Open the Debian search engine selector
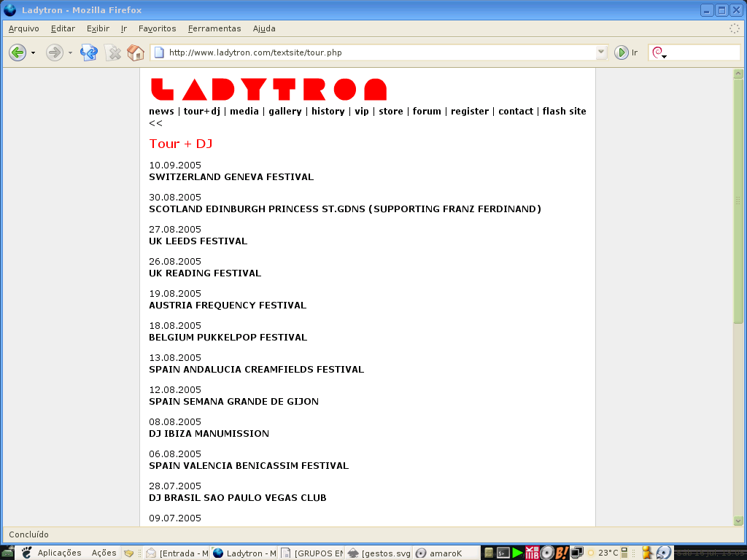 [659, 52]
